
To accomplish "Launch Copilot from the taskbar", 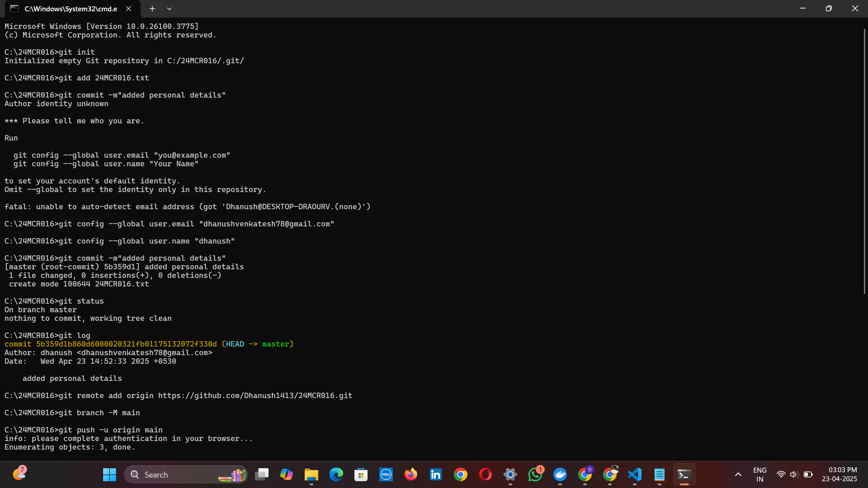I will 287,474.
